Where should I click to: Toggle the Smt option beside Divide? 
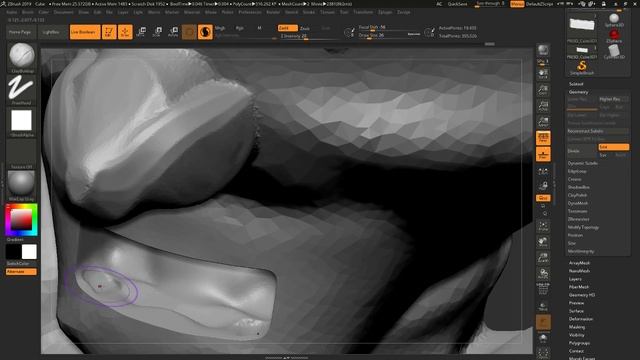pyautogui.click(x=613, y=147)
